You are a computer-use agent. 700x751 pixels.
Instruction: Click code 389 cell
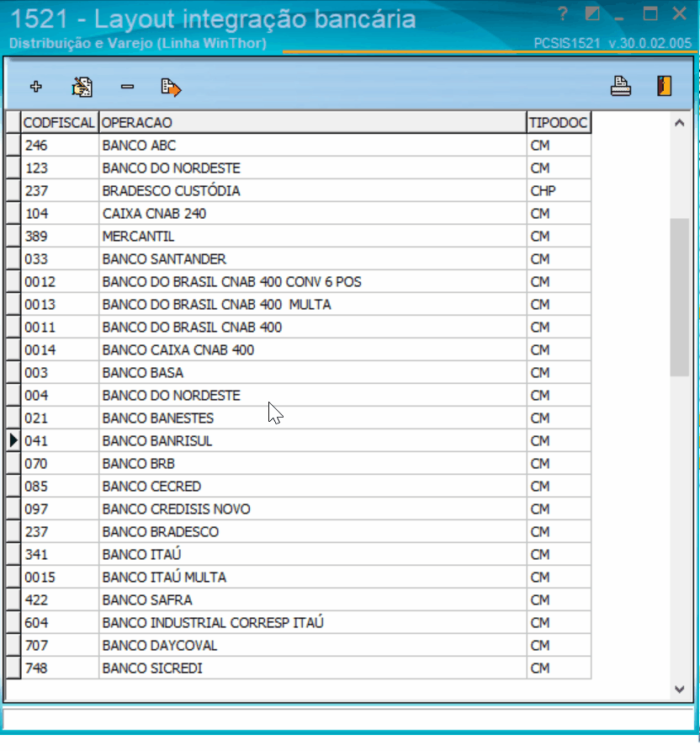(60, 236)
